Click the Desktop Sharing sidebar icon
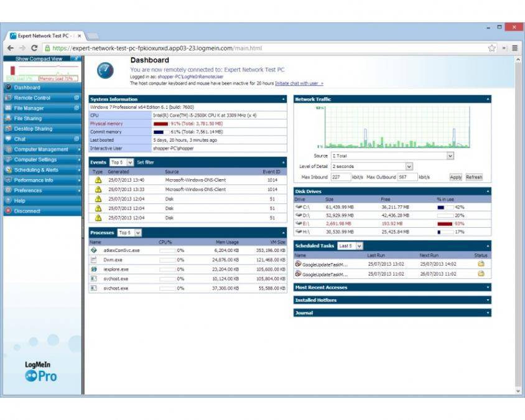 (8, 129)
